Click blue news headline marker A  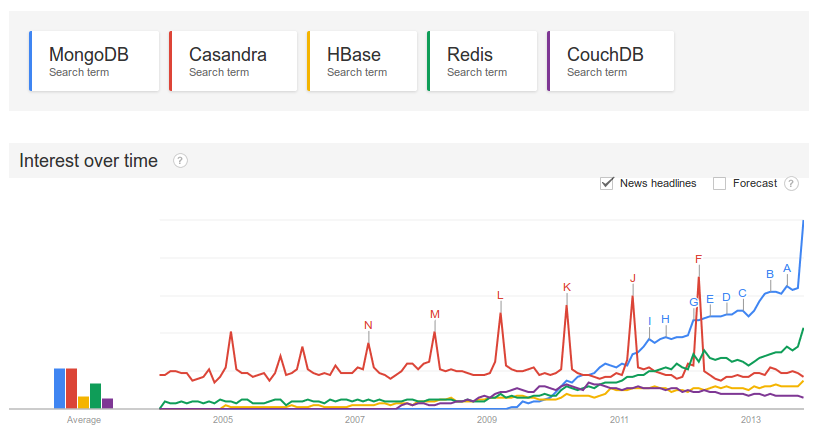pos(787,268)
